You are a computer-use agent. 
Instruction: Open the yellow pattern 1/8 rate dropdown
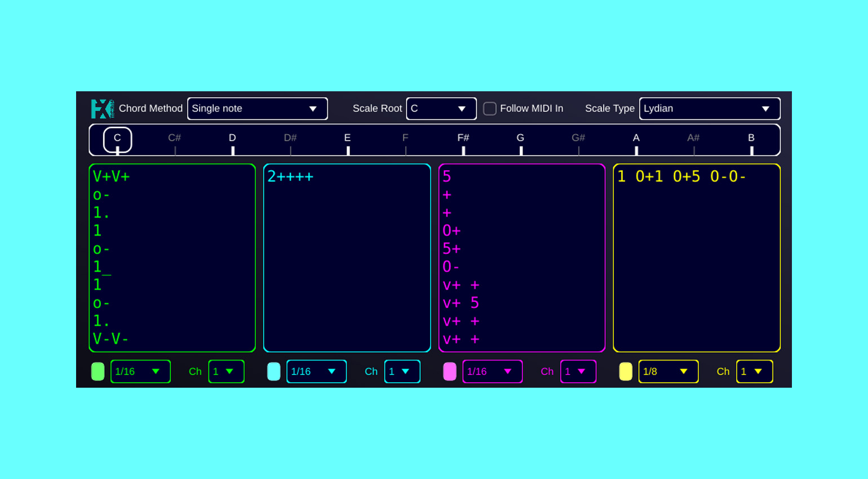tap(668, 371)
